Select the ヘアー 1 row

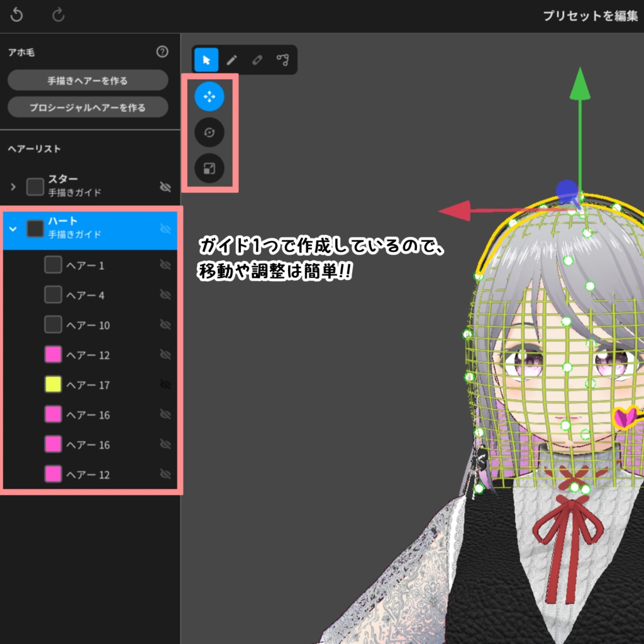[90, 265]
